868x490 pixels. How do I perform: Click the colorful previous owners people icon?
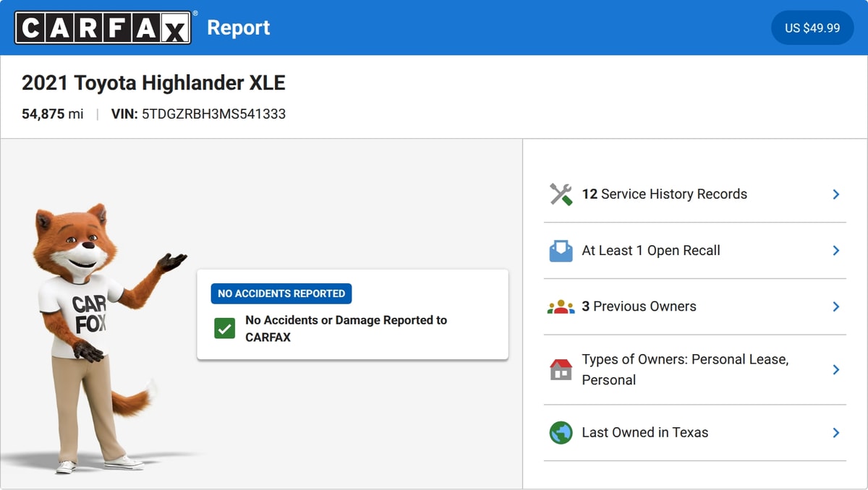[x=561, y=307]
